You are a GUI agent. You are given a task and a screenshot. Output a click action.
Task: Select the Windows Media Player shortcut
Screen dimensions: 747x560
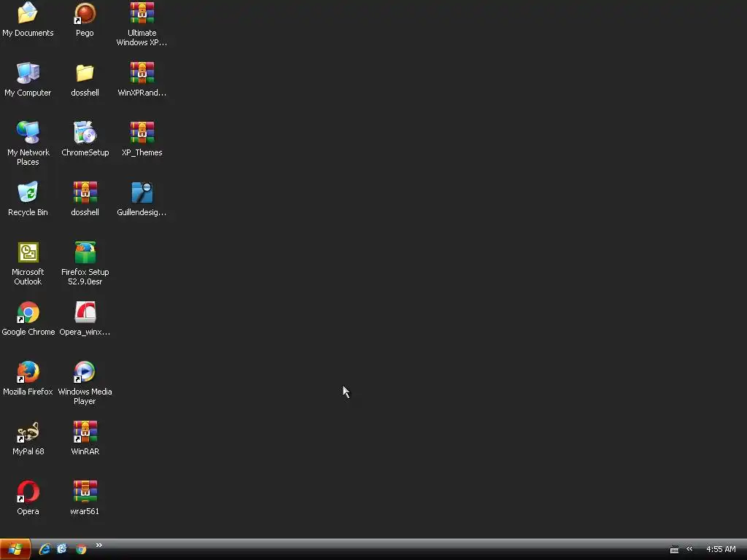(x=85, y=372)
